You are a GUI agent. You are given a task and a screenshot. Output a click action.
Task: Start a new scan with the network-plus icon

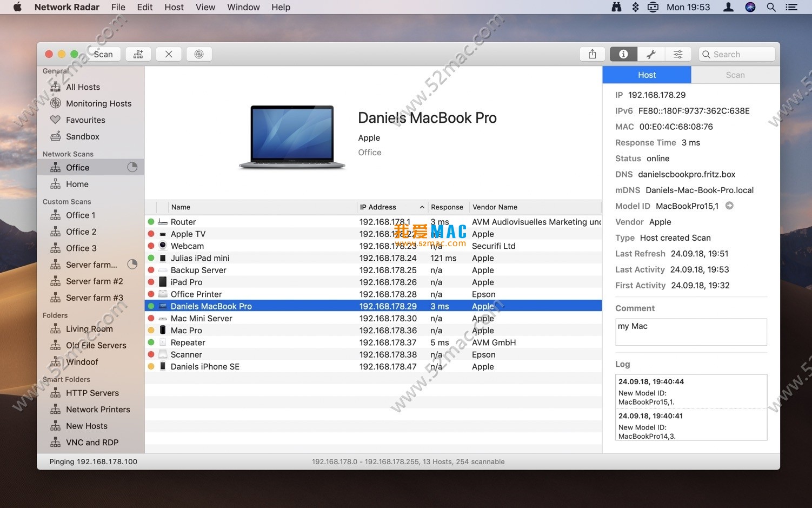tap(138, 54)
